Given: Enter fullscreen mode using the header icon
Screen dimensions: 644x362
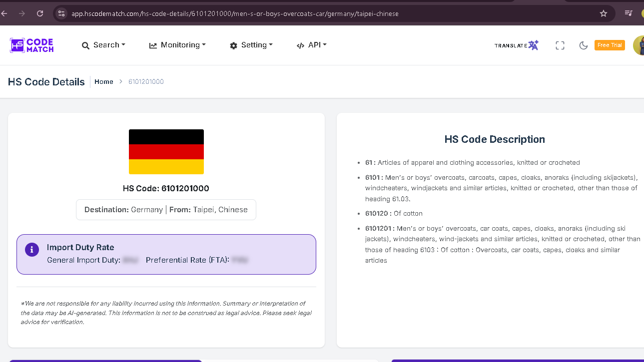Looking at the screenshot, I should [x=560, y=45].
